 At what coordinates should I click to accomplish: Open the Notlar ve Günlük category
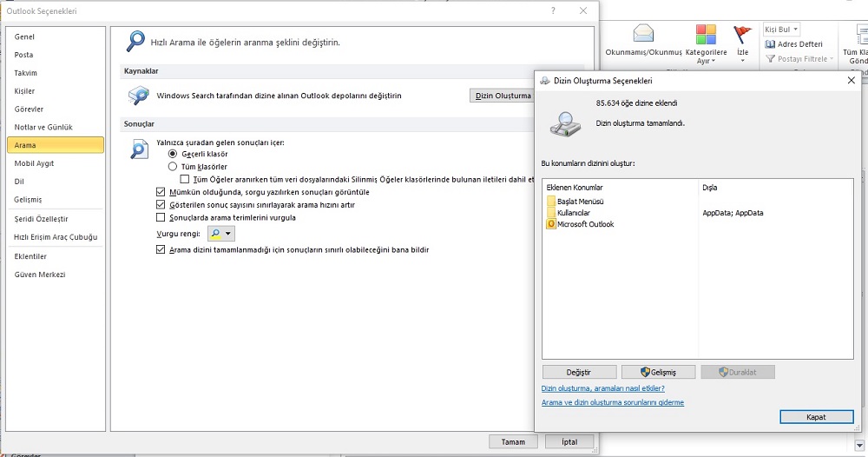click(x=56, y=127)
